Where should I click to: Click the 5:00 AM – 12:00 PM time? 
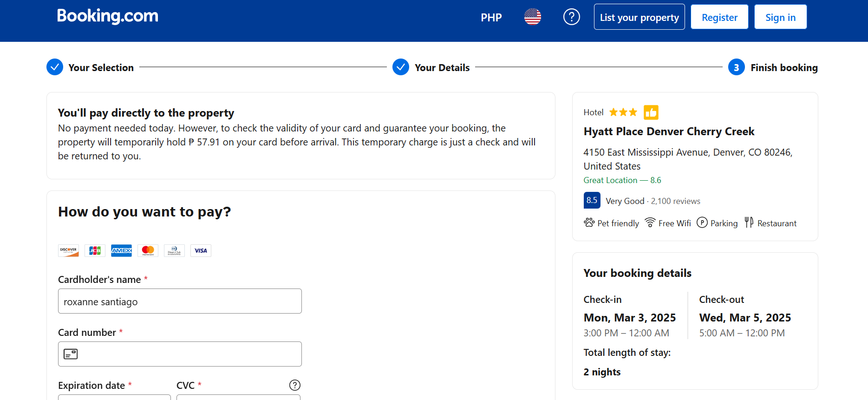(x=742, y=333)
